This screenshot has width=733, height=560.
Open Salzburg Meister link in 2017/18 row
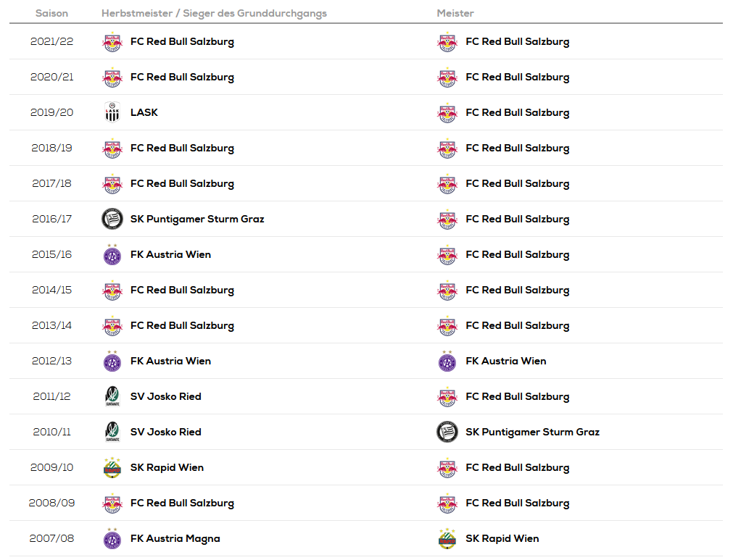point(518,184)
